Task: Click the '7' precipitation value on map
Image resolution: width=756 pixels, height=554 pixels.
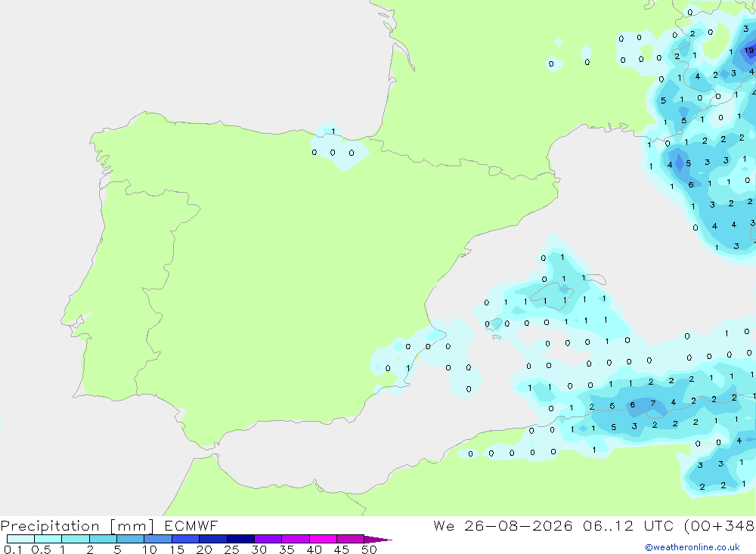Action: point(653,403)
